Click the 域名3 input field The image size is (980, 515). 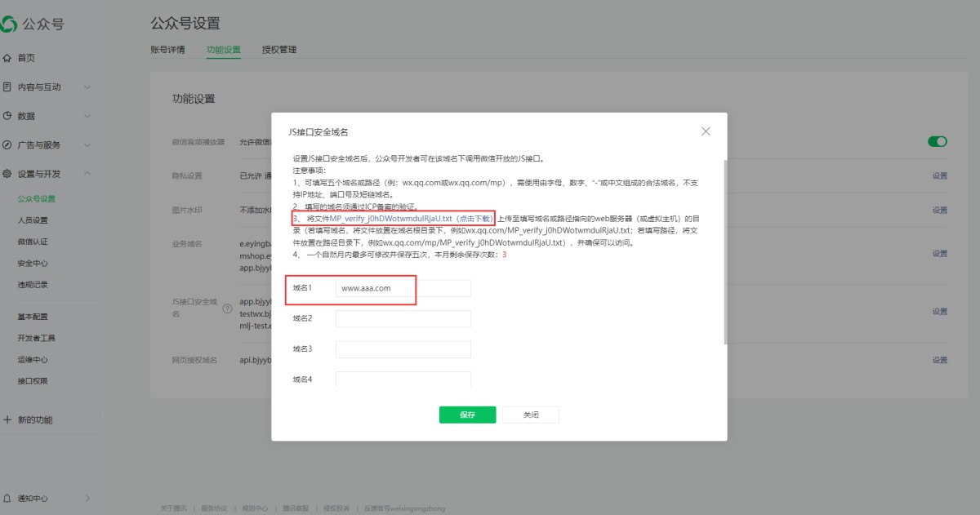point(403,349)
